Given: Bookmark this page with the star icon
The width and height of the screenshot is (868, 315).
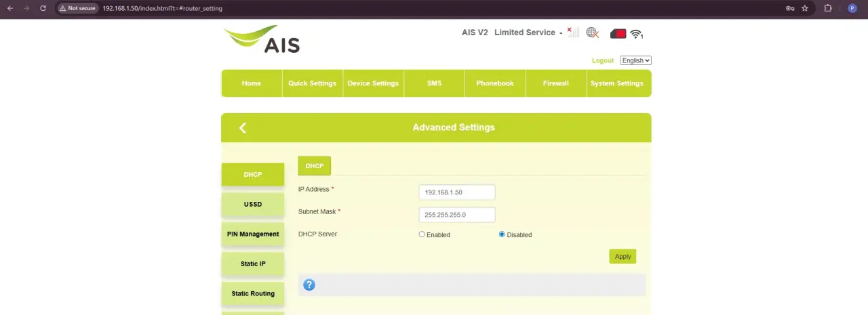Looking at the screenshot, I should tap(805, 8).
